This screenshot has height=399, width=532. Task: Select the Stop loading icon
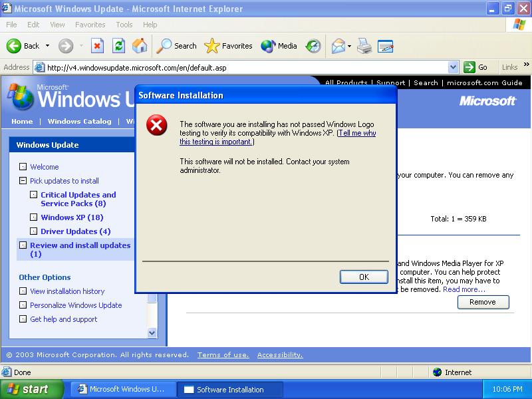click(96, 46)
